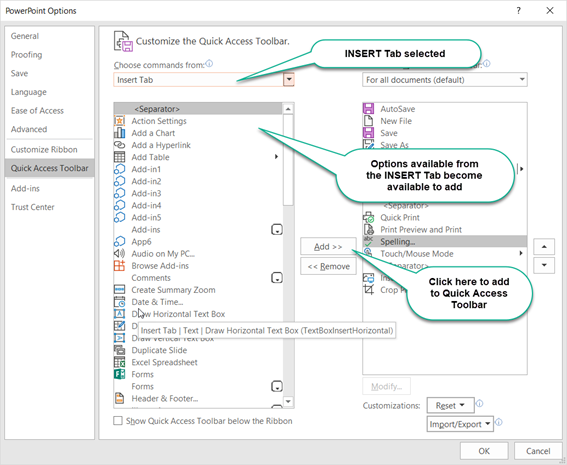The width and height of the screenshot is (567, 465).
Task: Select the Spelling... entry in toolbar list
Action: (445, 241)
